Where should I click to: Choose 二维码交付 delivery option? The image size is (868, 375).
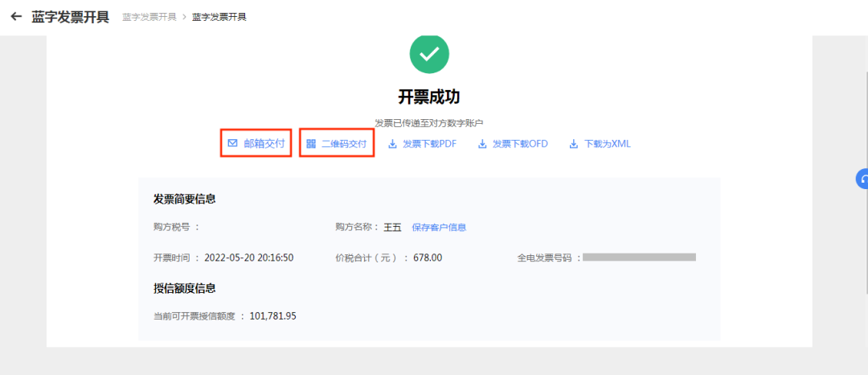point(337,143)
